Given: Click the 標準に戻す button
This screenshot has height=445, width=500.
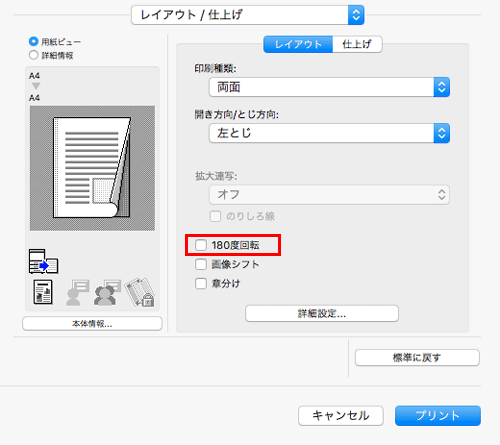Looking at the screenshot, I should [417, 358].
